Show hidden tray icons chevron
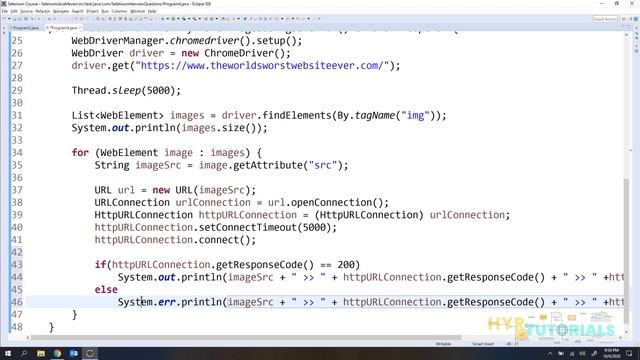 click(x=550, y=353)
